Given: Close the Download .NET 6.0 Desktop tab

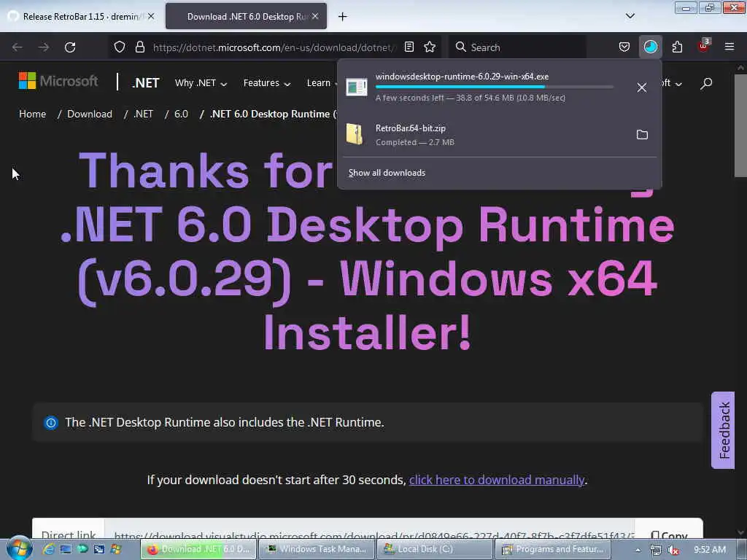Looking at the screenshot, I should [x=315, y=16].
